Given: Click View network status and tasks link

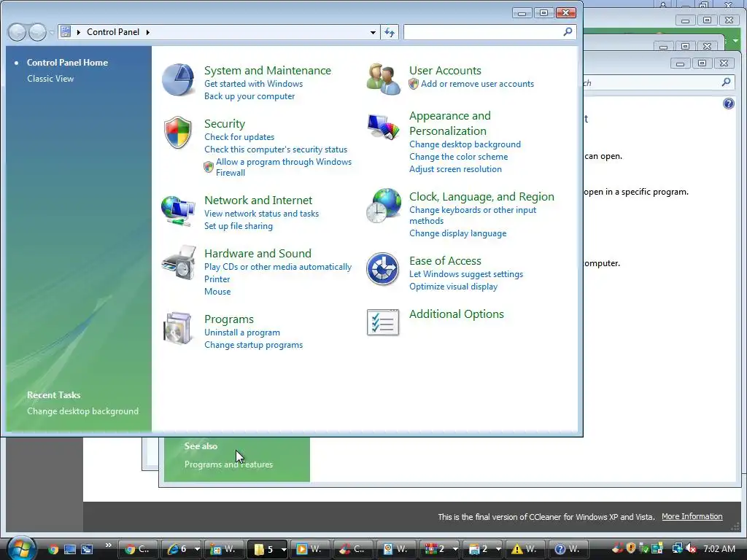Looking at the screenshot, I should 261,214.
